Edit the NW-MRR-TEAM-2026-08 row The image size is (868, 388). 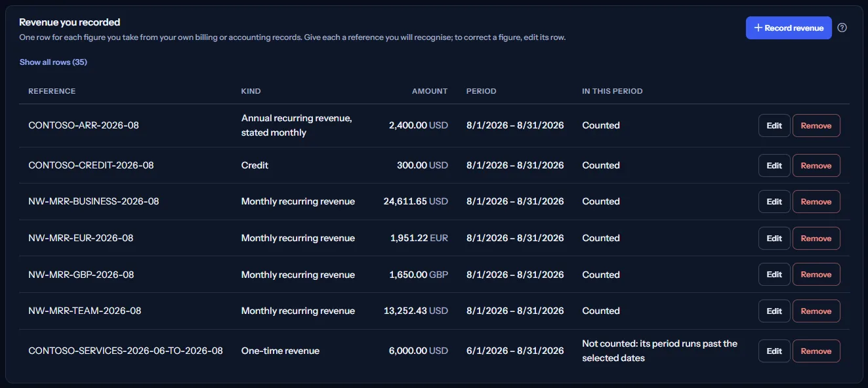[x=774, y=311]
